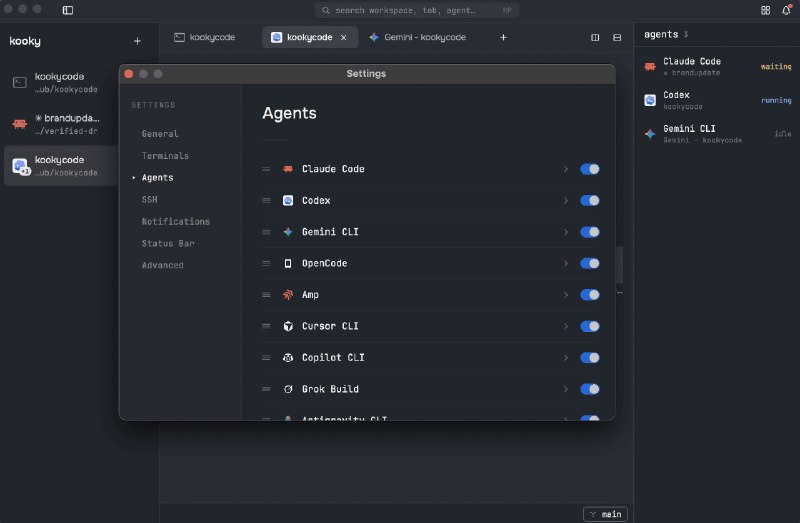This screenshot has width=800, height=523.
Task: Disable the OpenCode agent toggle
Action: (590, 263)
